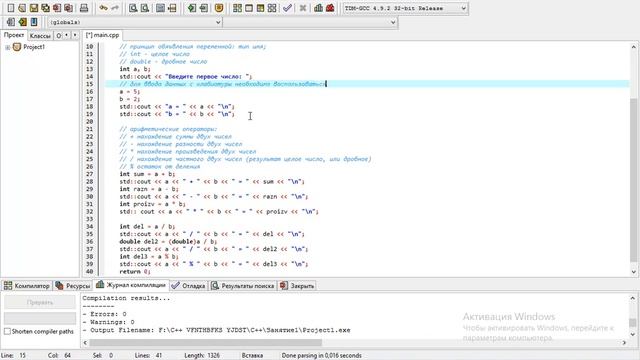The width and height of the screenshot is (640, 360).
Task: Place cursor on code line 'int a, b;'
Action: [135, 69]
